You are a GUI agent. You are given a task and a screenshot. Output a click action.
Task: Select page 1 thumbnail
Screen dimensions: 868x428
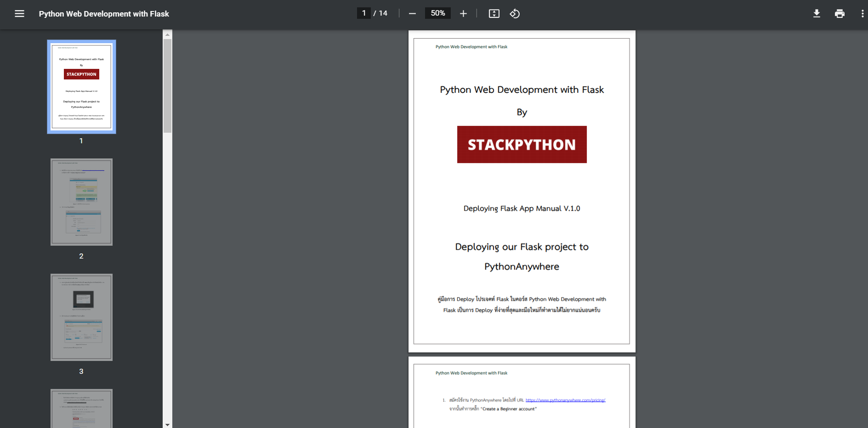[81, 87]
